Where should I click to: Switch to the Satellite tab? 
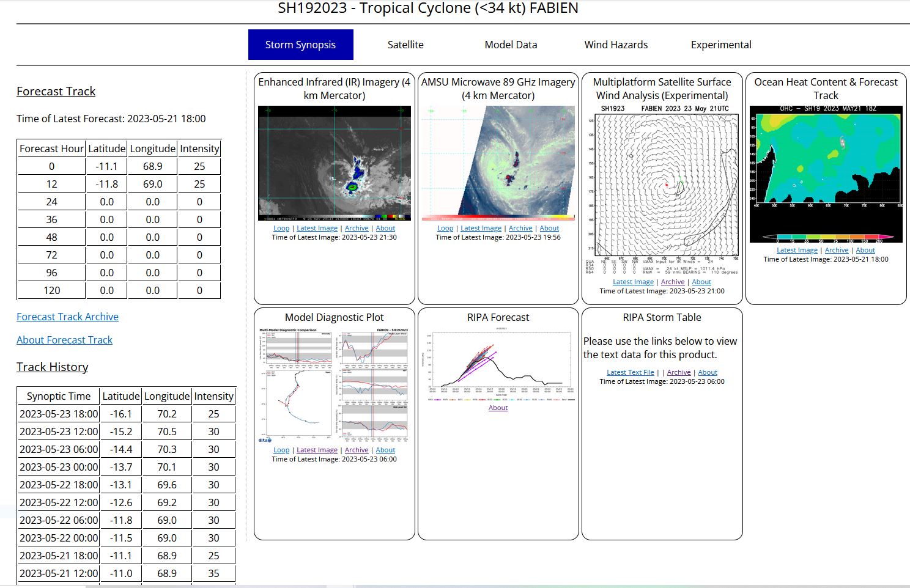(x=405, y=45)
